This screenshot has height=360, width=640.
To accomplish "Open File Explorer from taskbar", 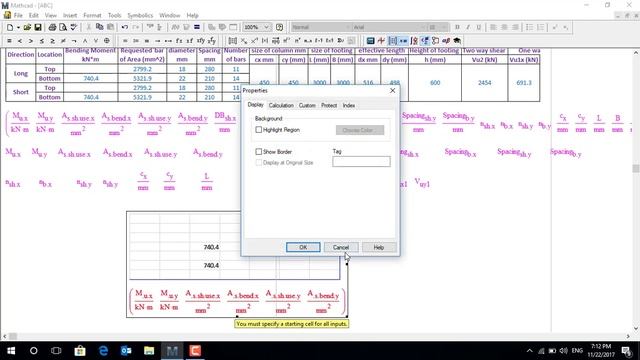I will [149, 351].
